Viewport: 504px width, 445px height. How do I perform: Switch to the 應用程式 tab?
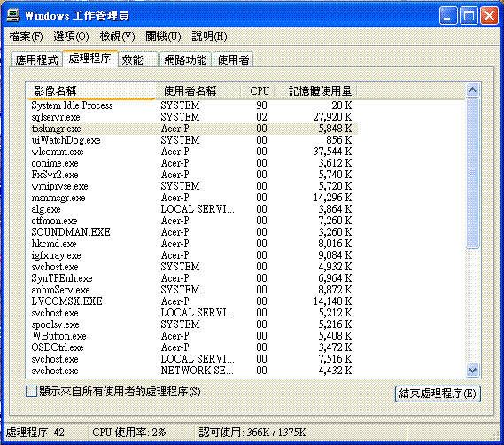36,60
